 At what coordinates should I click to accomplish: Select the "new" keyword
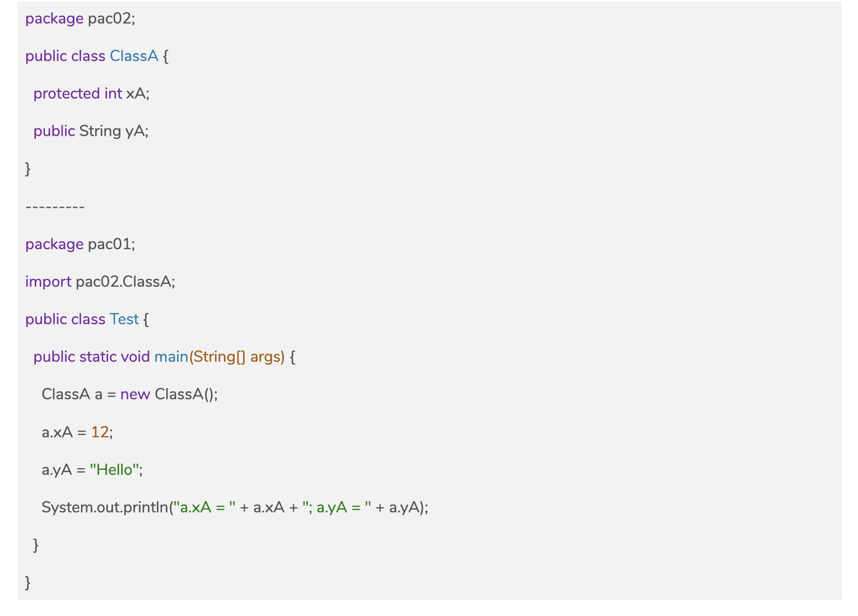tap(135, 394)
